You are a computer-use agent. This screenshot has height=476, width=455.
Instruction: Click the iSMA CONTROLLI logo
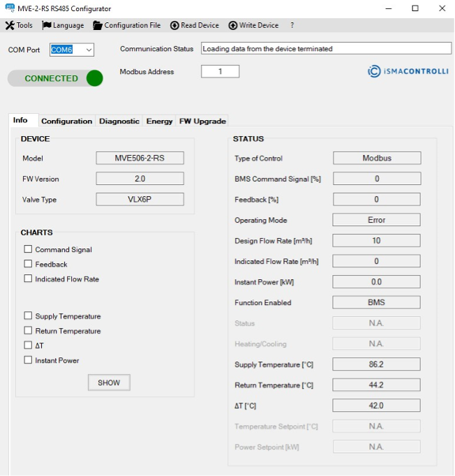[x=408, y=71]
